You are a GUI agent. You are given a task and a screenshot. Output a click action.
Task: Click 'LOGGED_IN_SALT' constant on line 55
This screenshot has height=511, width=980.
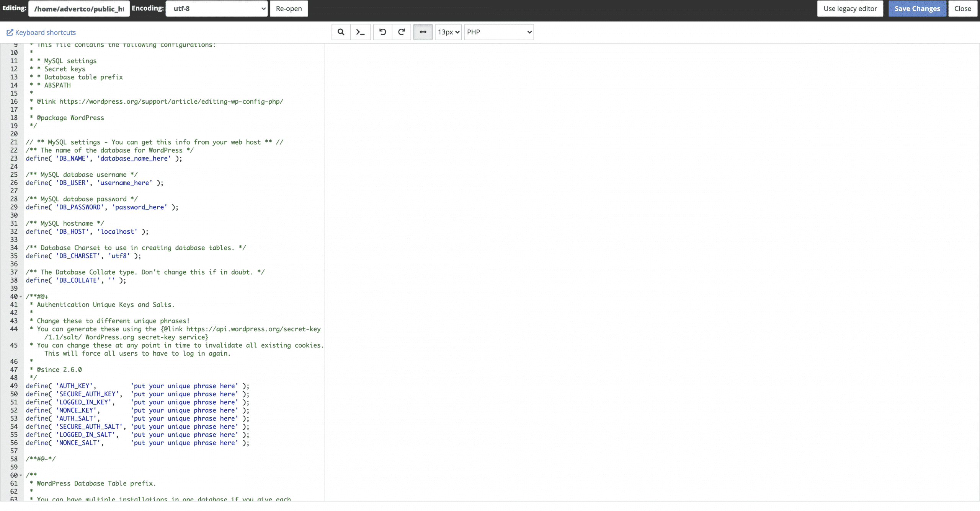[85, 435]
